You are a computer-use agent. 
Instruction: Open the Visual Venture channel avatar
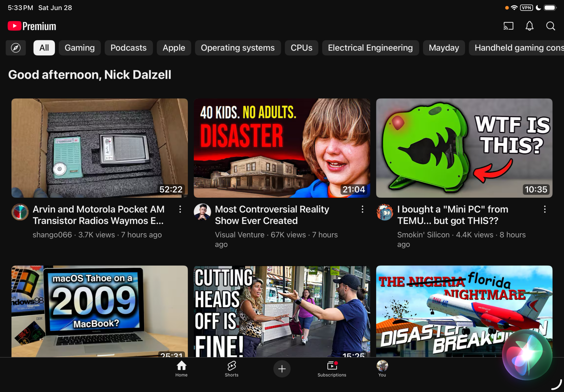202,212
